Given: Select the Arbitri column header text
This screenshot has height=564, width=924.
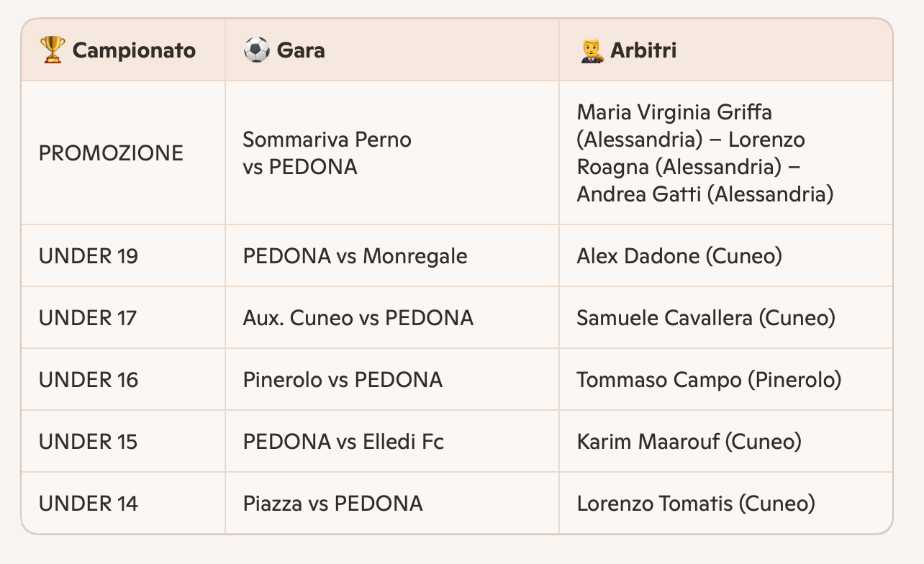Looking at the screenshot, I should coord(643,50).
